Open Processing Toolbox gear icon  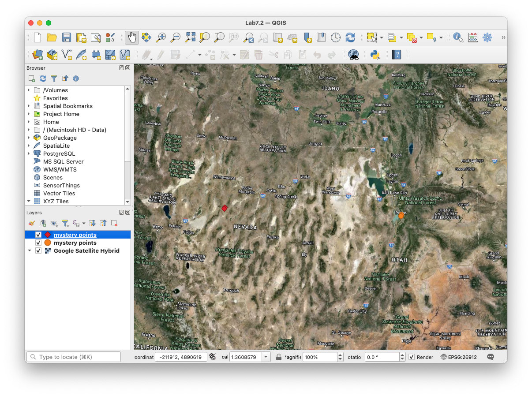487,37
